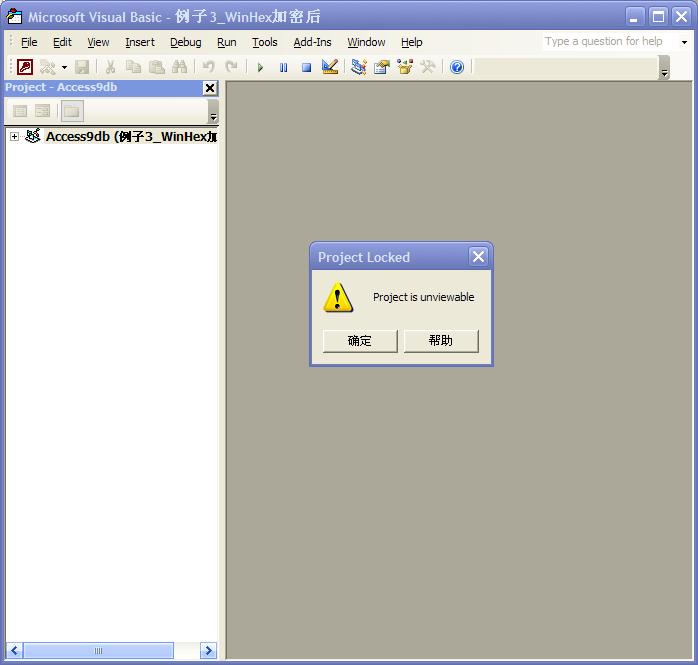
Task: Click the Save toolbar icon
Action: 82,67
